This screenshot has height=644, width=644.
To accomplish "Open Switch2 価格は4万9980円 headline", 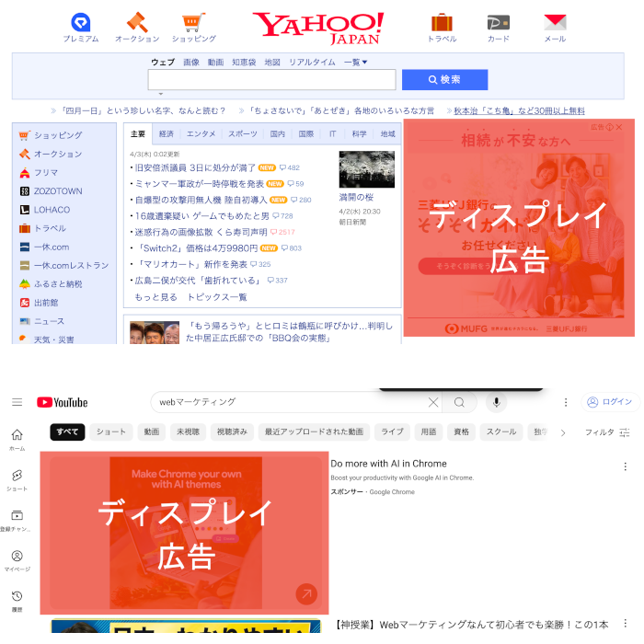I will (196, 248).
